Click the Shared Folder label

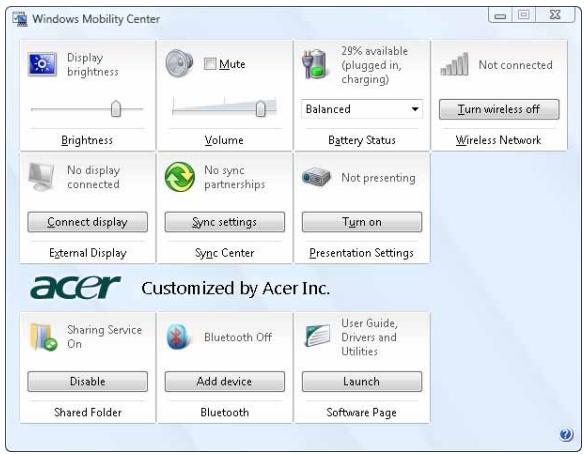point(88,412)
